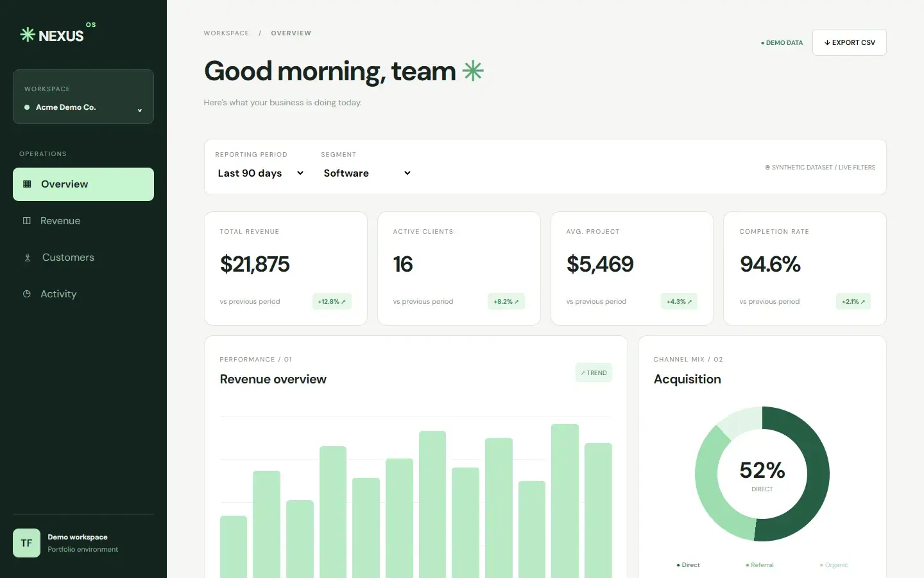Click the pale Organic donut segment
Viewport: 924px width, 578px height.
[743, 421]
